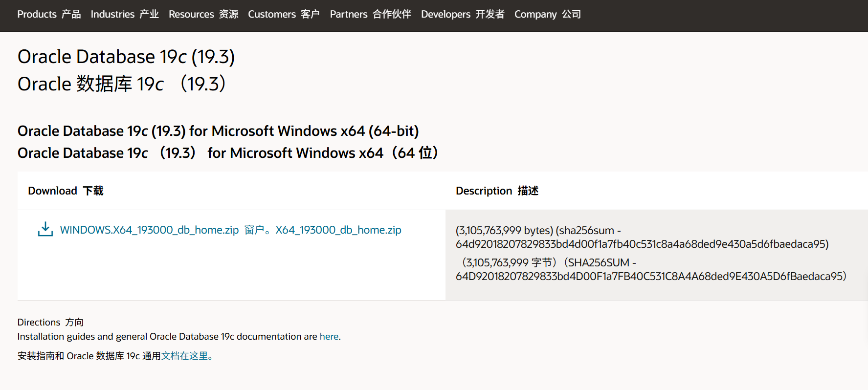Open the Company 公司 menu
The image size is (868, 390).
pyautogui.click(x=548, y=14)
